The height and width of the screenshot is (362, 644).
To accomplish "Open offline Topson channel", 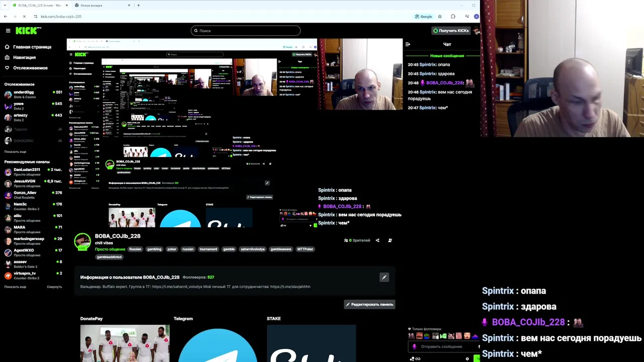I will click(x=33, y=129).
